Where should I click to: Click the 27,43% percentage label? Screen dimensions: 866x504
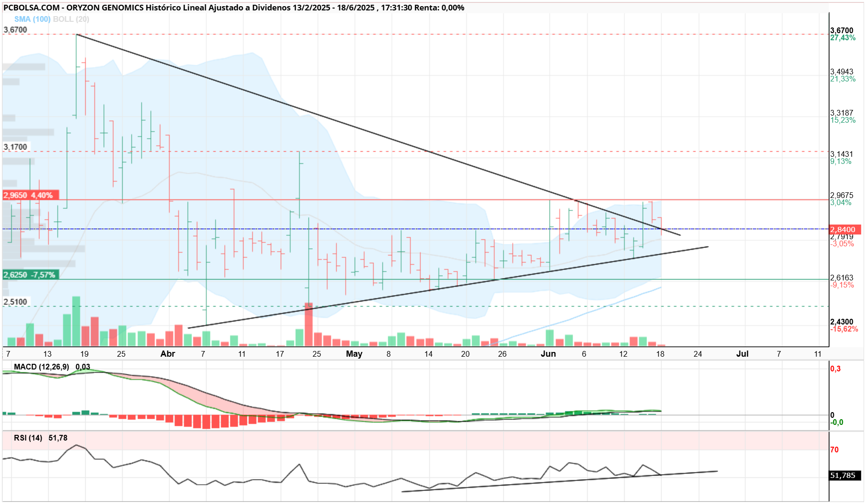click(843, 38)
